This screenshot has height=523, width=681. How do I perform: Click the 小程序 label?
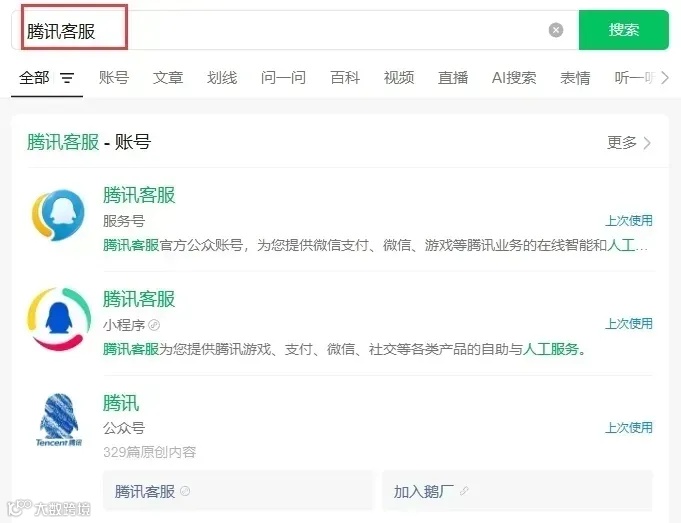124,325
